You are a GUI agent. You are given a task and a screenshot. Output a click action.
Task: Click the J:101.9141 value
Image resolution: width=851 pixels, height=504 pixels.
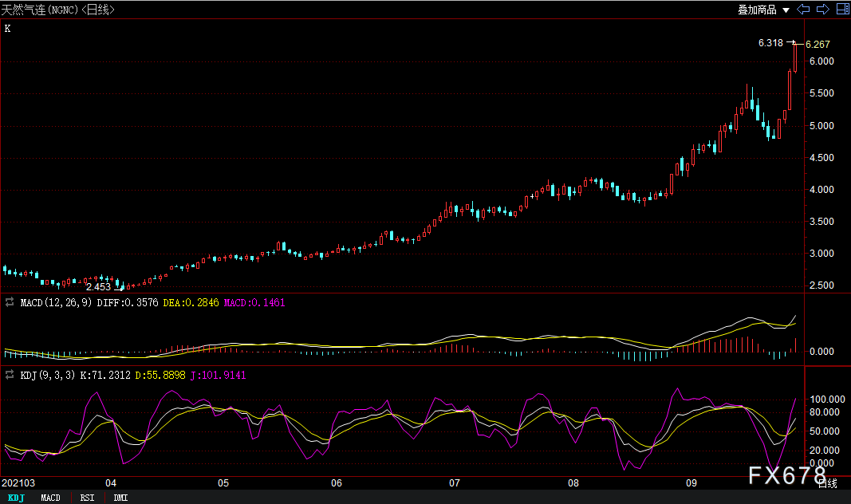click(219, 375)
